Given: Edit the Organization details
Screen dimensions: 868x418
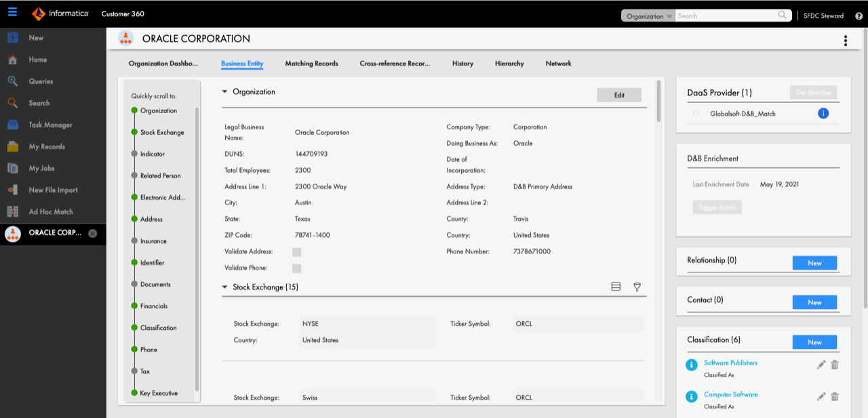Looking at the screenshot, I should pos(619,95).
